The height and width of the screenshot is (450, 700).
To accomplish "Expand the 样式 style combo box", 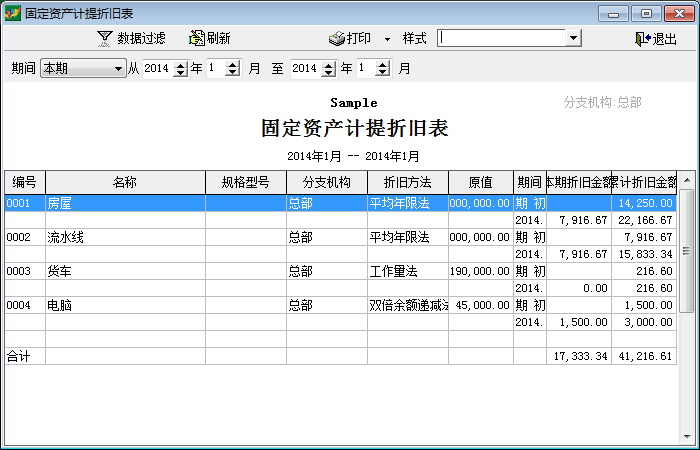I will point(573,38).
